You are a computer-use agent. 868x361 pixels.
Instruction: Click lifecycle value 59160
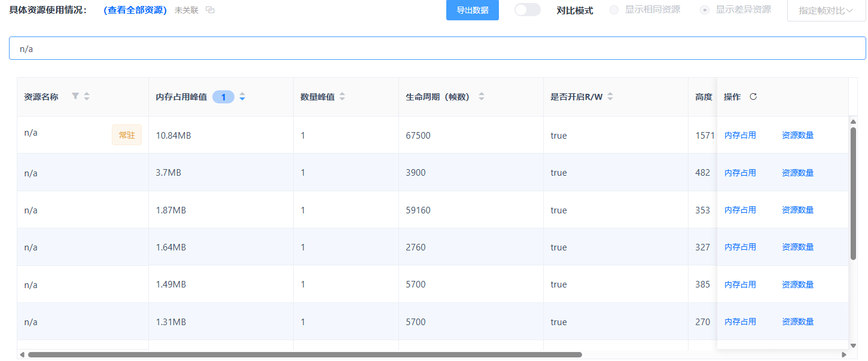418,210
